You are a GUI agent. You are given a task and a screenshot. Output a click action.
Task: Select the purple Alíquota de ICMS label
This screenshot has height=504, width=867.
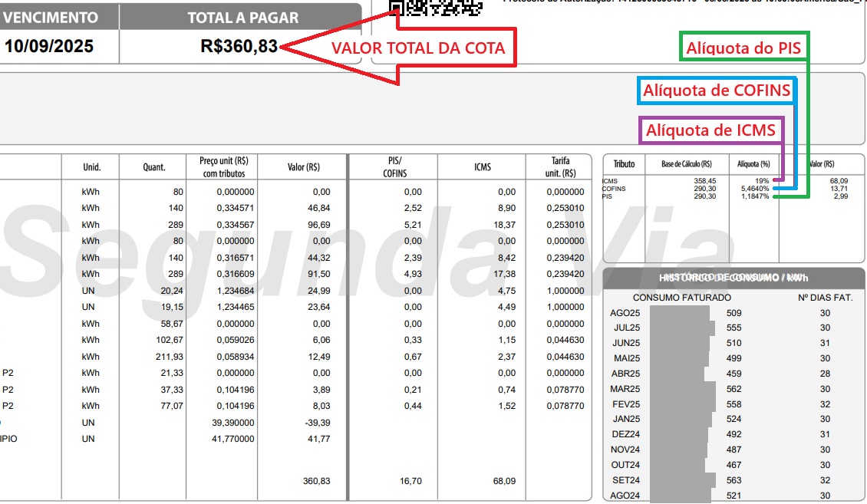[710, 130]
